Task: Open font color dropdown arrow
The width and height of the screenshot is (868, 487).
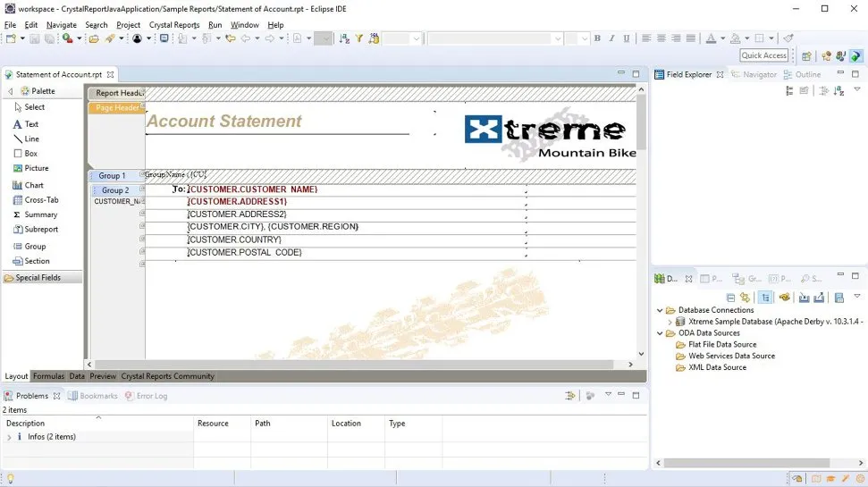Action: click(x=722, y=38)
